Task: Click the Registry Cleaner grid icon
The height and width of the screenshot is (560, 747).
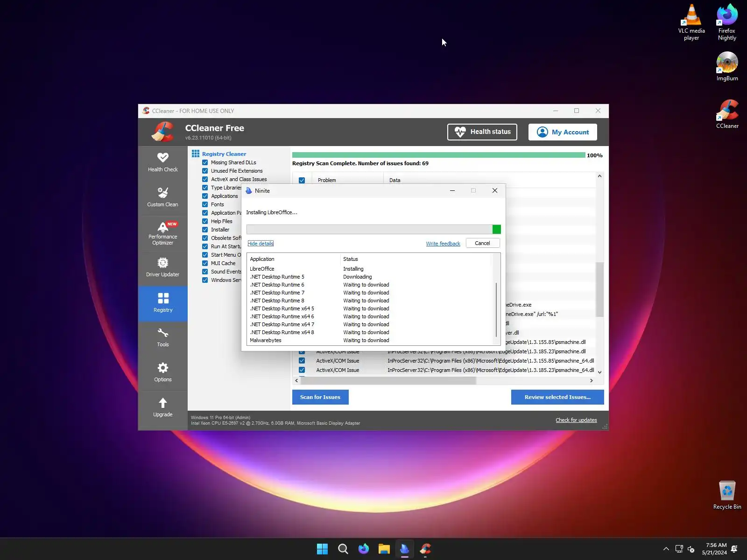Action: 195,154
